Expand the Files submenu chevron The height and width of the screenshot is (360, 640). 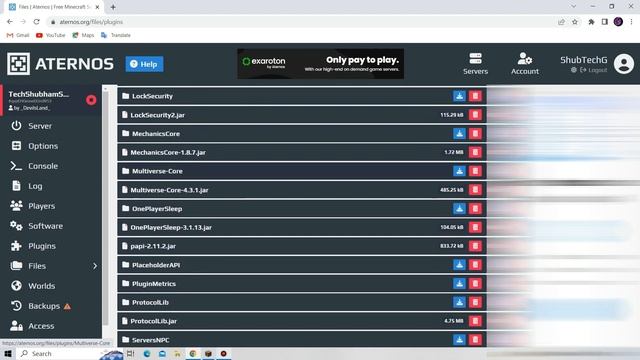95,266
